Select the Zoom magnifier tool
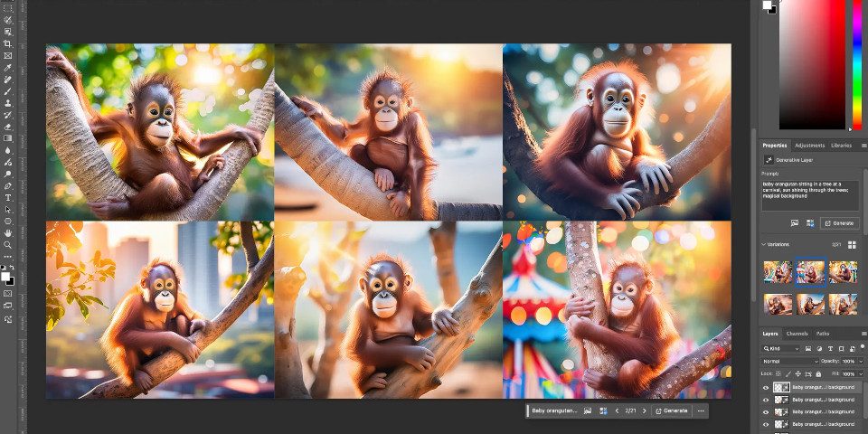Viewport: 868px width, 434px height. click(8, 244)
